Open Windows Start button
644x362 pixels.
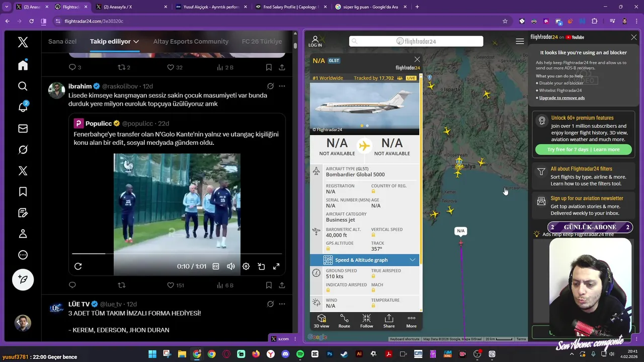click(152, 354)
